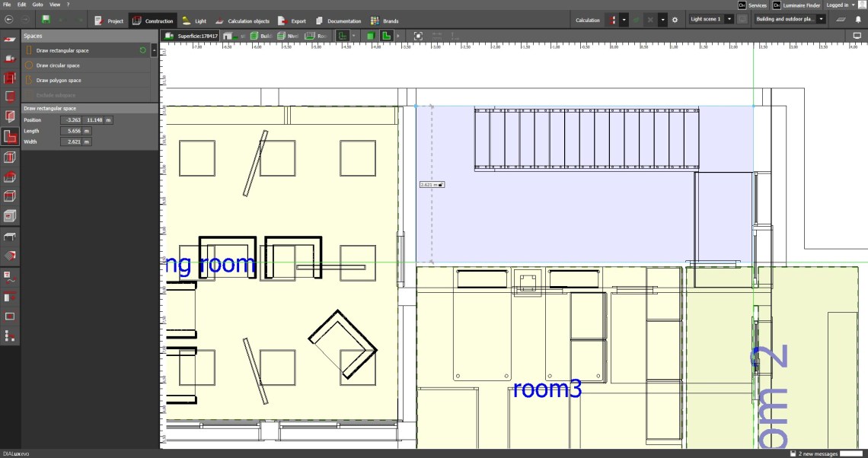Open the Light scene 1 dropdown

click(711, 20)
